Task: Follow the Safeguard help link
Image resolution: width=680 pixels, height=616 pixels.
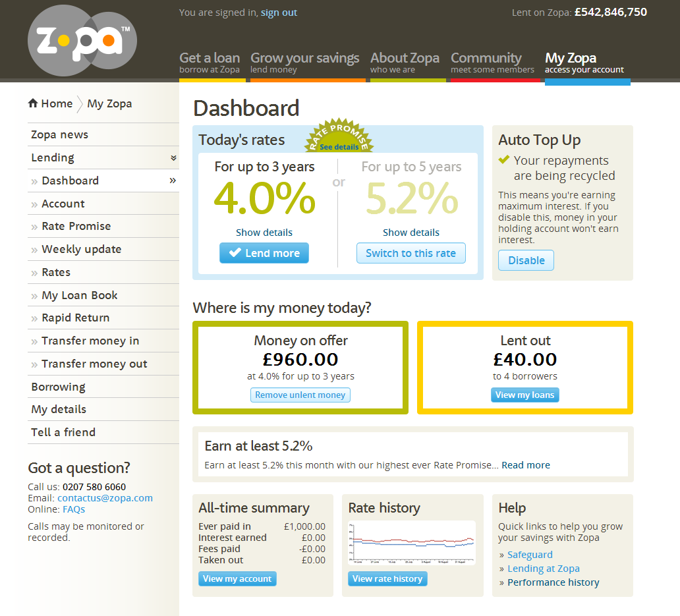Action: (x=530, y=554)
